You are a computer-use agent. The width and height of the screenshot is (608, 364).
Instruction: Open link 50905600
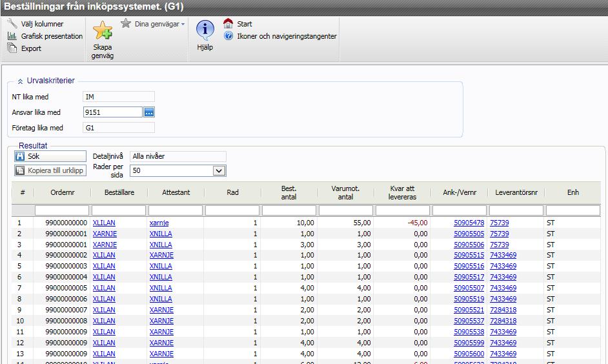click(x=469, y=354)
